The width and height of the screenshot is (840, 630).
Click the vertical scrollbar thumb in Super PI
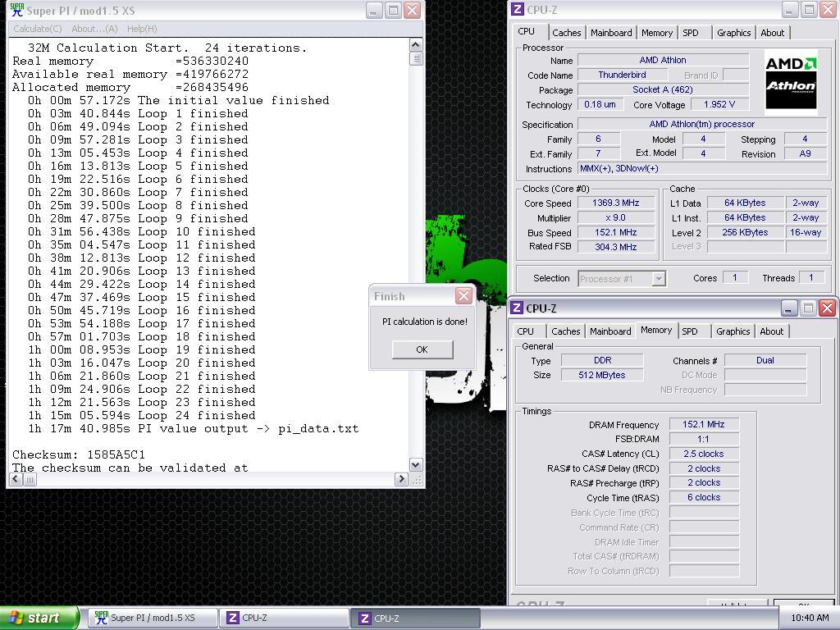click(416, 58)
